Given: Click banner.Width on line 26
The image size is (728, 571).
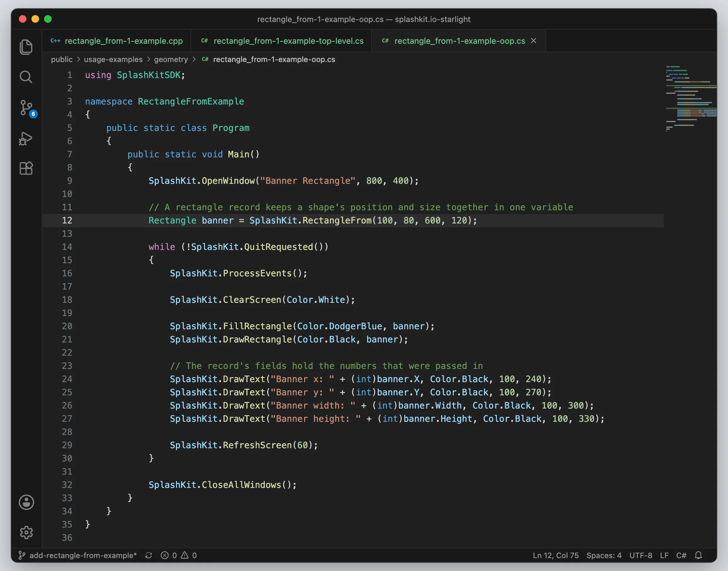Looking at the screenshot, I should (430, 405).
